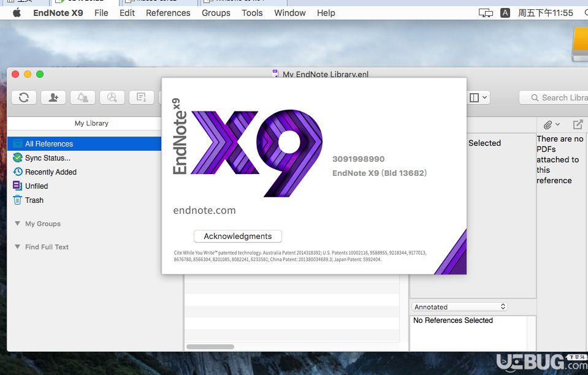The width and height of the screenshot is (588, 375).
Task: Select Trash in the sidebar
Action: click(34, 200)
